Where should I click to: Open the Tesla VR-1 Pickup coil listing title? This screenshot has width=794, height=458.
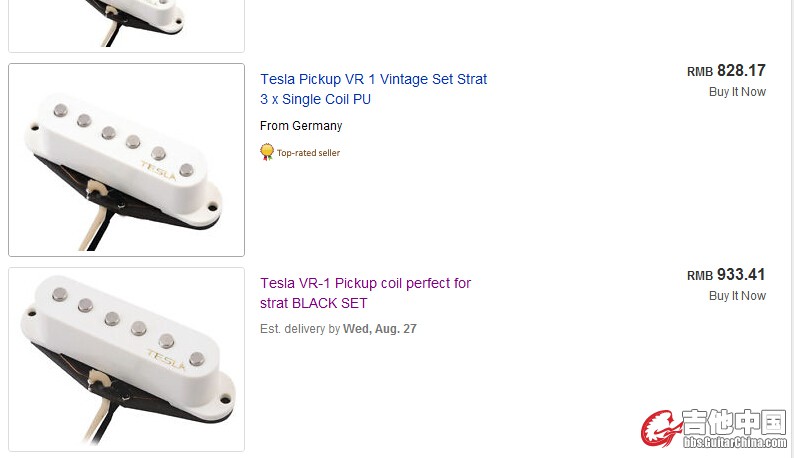(x=365, y=293)
